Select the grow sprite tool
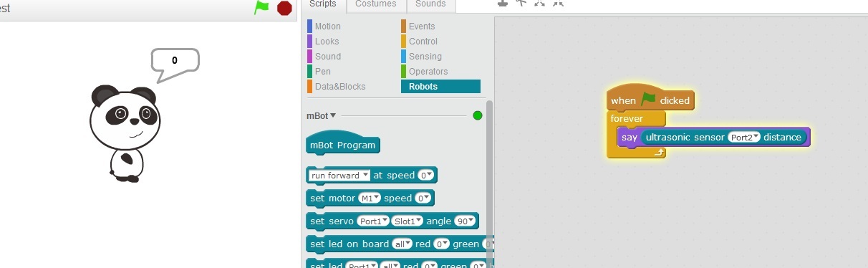This screenshot has height=268, width=868. [x=540, y=3]
